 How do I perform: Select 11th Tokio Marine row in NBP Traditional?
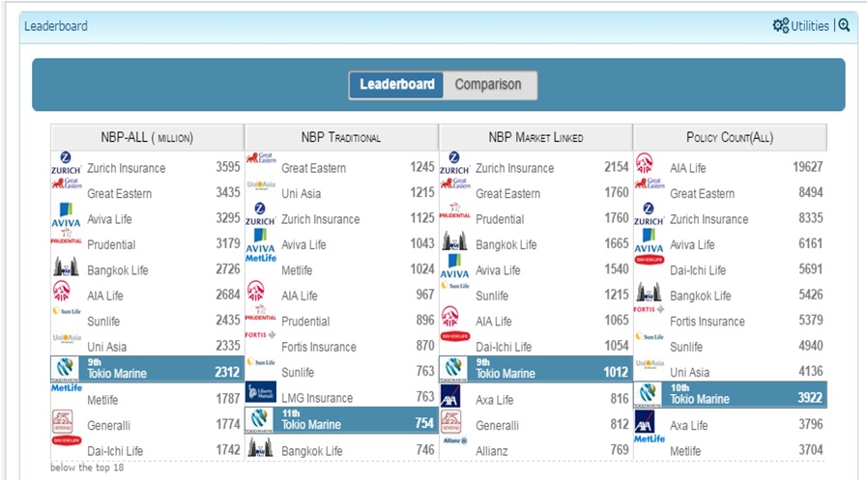[341, 419]
